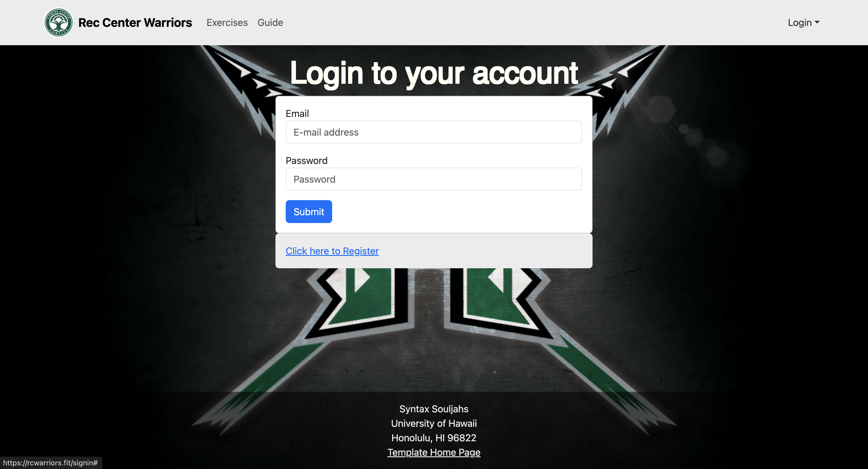
Task: Click the Password input field
Action: (x=434, y=178)
